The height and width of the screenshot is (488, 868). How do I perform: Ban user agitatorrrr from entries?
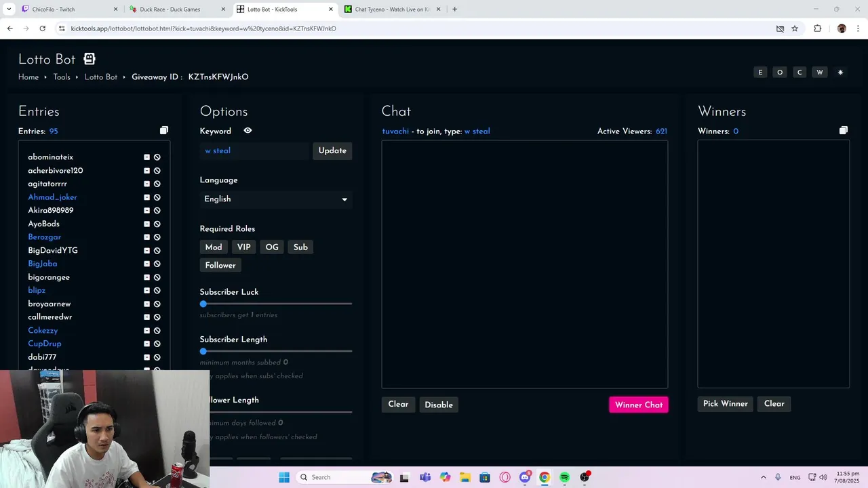(x=157, y=184)
